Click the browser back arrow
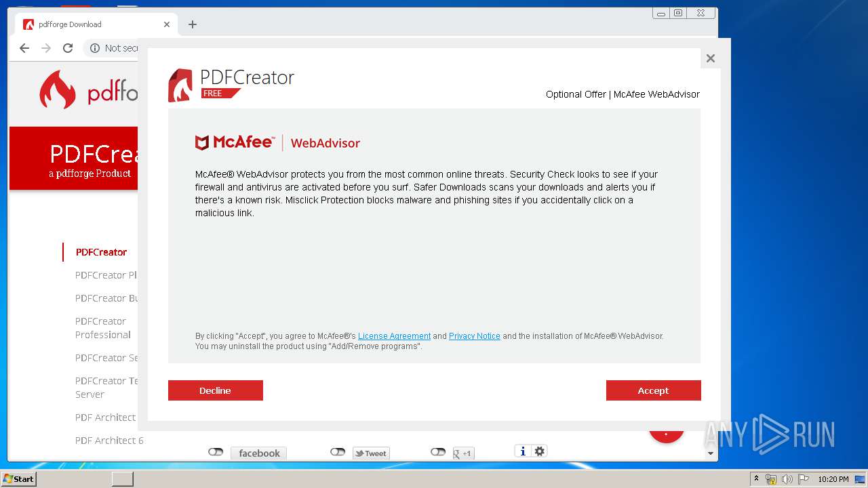Screen dimensions: 868x488 point(24,48)
